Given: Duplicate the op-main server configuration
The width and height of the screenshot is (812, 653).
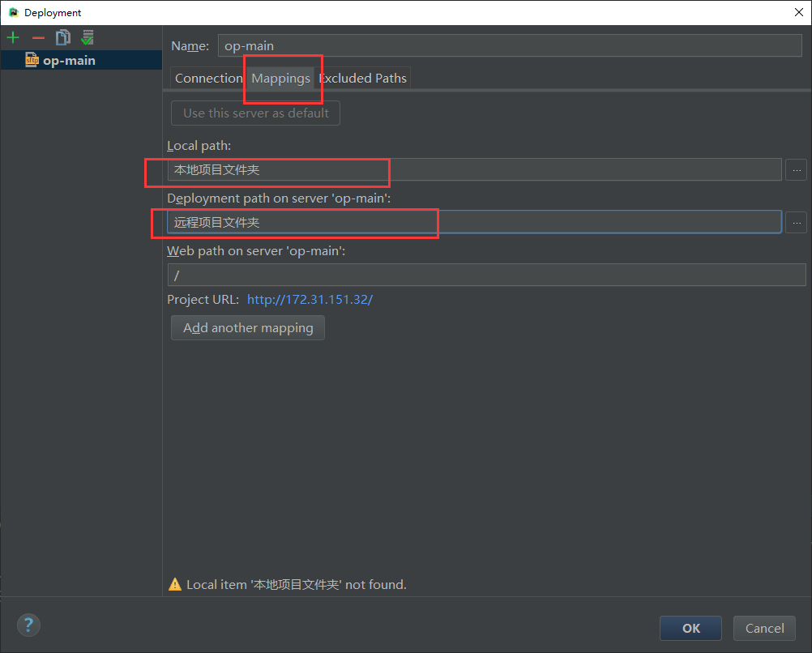Looking at the screenshot, I should (x=62, y=37).
